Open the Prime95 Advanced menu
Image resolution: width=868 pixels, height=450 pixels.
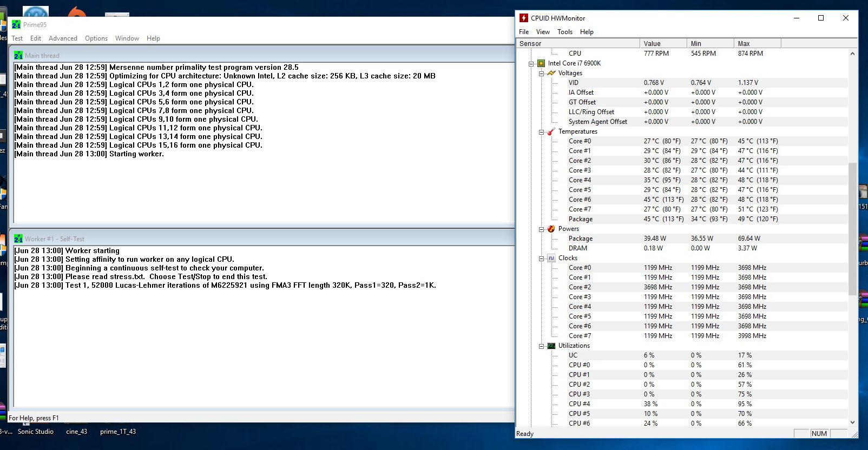(x=63, y=38)
